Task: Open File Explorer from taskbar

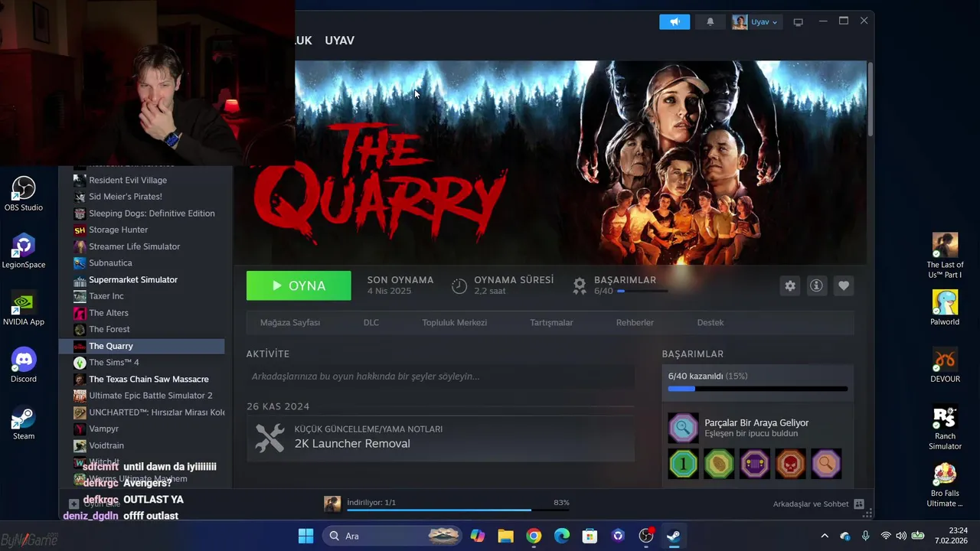Action: point(505,536)
